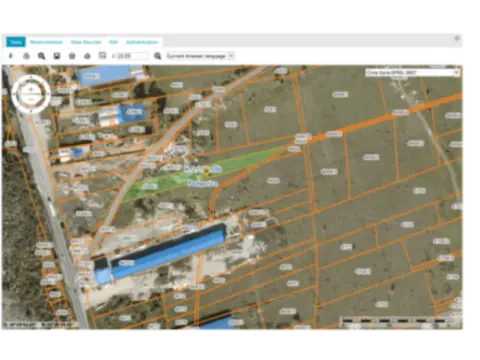Click the plus zoom-in on navigation wheel
The image size is (480, 360).
point(31,89)
